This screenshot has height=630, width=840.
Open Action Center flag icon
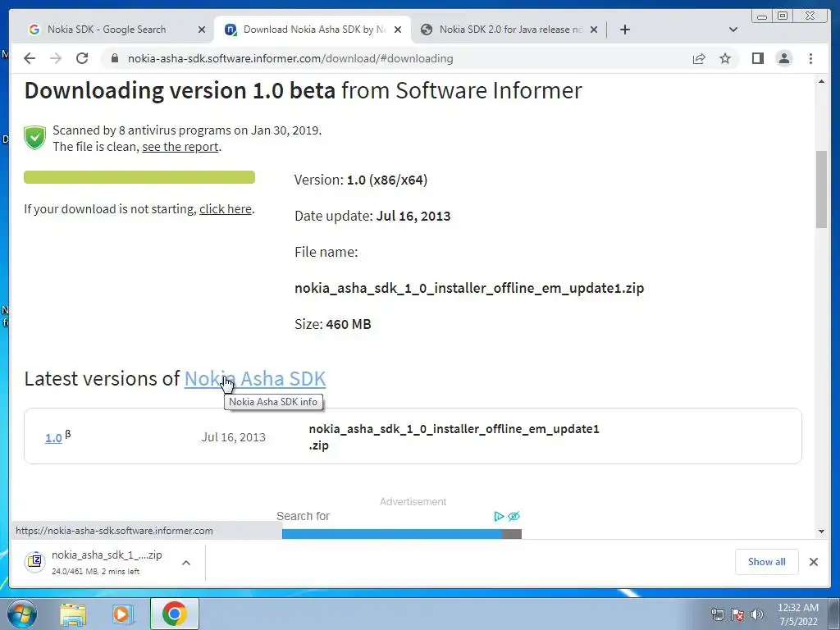(737, 614)
